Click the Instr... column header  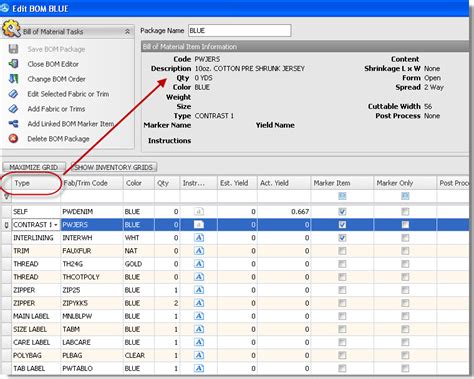(x=199, y=183)
